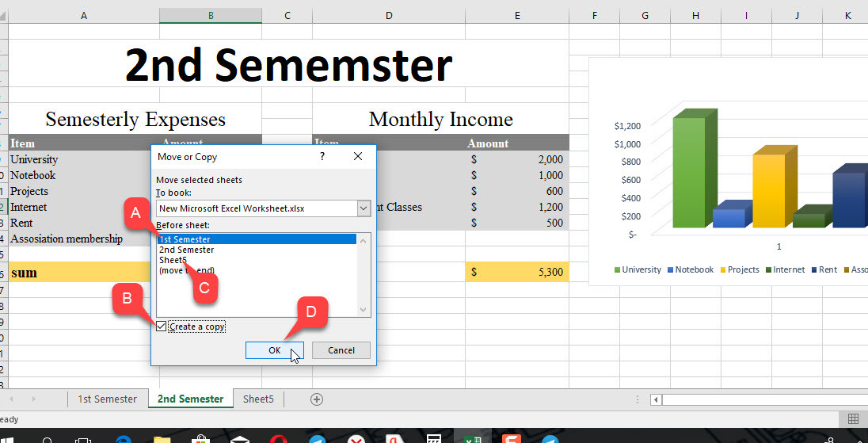Click the Projects legend entry
This screenshot has height=443, width=868.
739,269
